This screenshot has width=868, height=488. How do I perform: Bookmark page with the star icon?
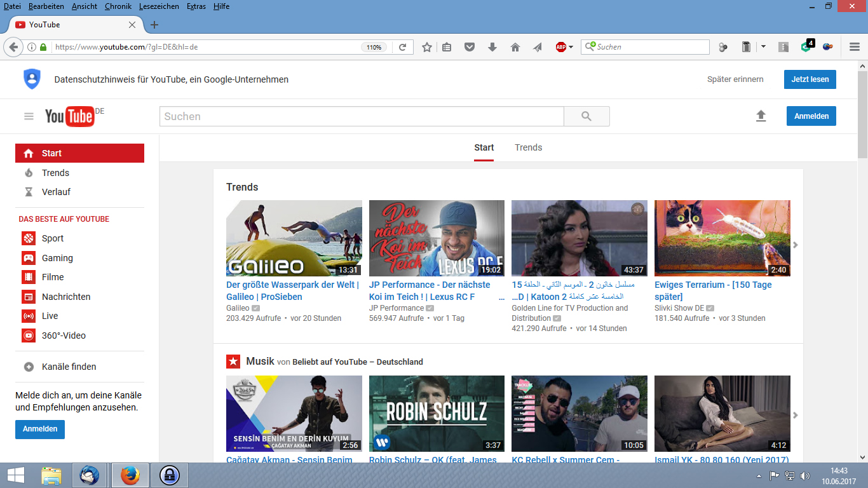[x=427, y=47]
